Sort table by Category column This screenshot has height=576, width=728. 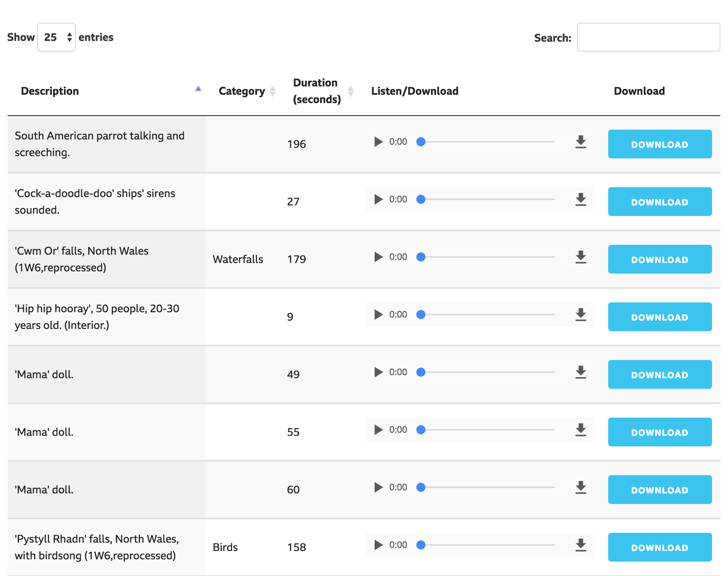point(242,91)
